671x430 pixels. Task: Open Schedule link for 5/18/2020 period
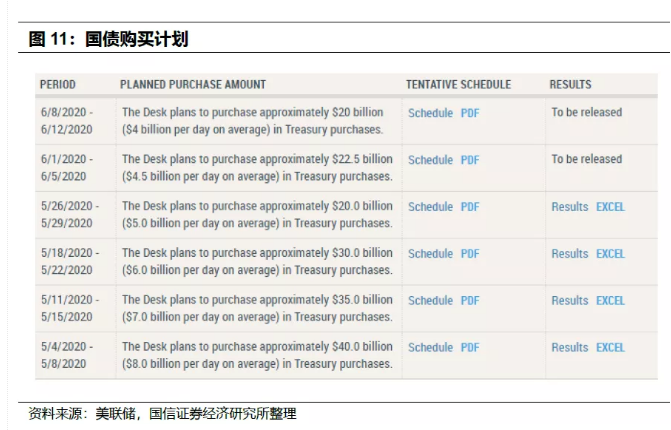click(x=430, y=254)
